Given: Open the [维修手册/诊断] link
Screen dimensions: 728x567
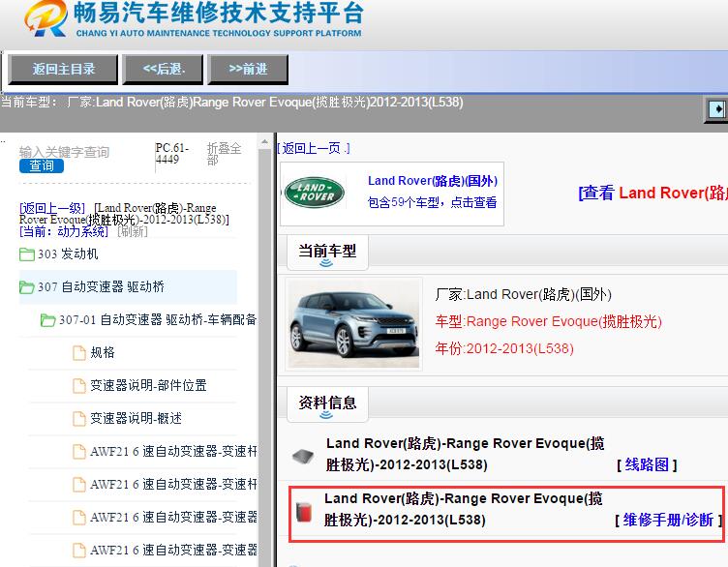Looking at the screenshot, I should (669, 520).
